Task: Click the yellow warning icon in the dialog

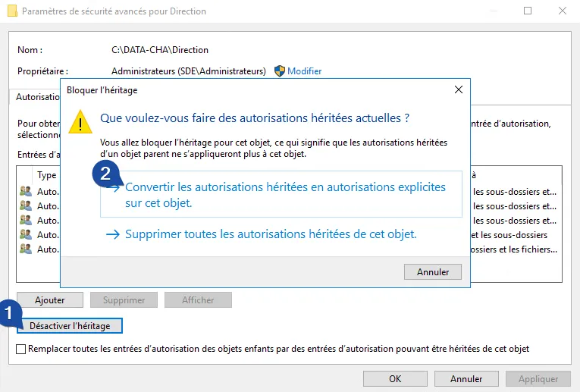Action: pos(80,121)
